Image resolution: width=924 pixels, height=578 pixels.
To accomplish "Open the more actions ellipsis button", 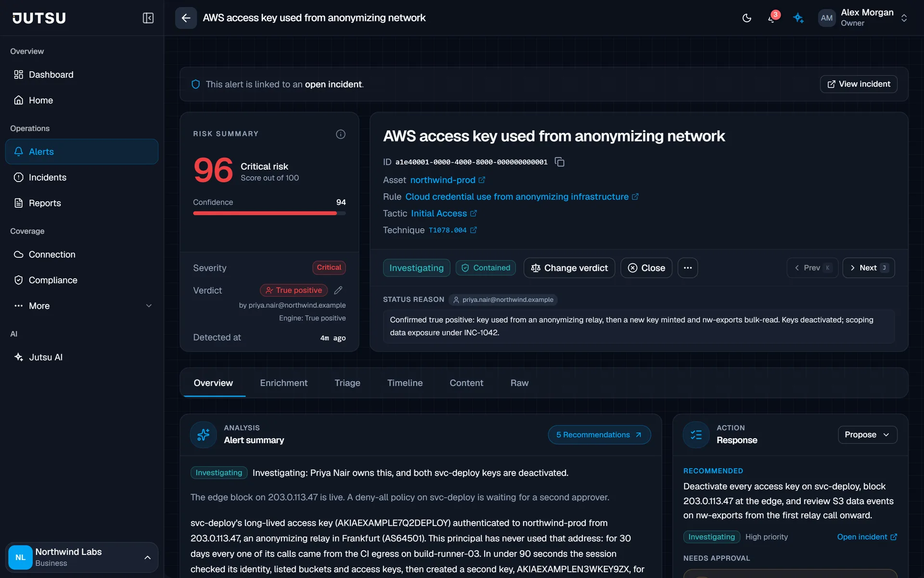I will (x=688, y=268).
